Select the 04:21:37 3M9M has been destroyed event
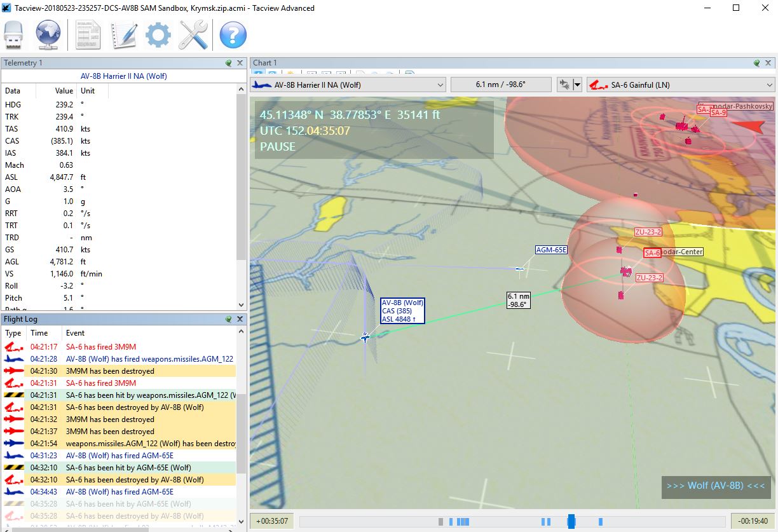This screenshot has width=778, height=532. [x=119, y=432]
